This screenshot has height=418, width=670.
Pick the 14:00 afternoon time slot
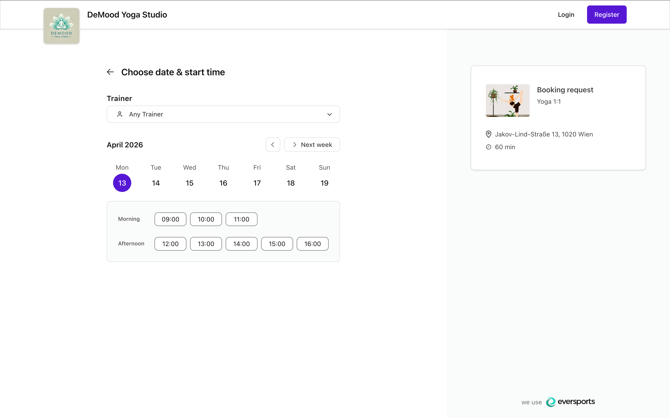pyautogui.click(x=241, y=244)
